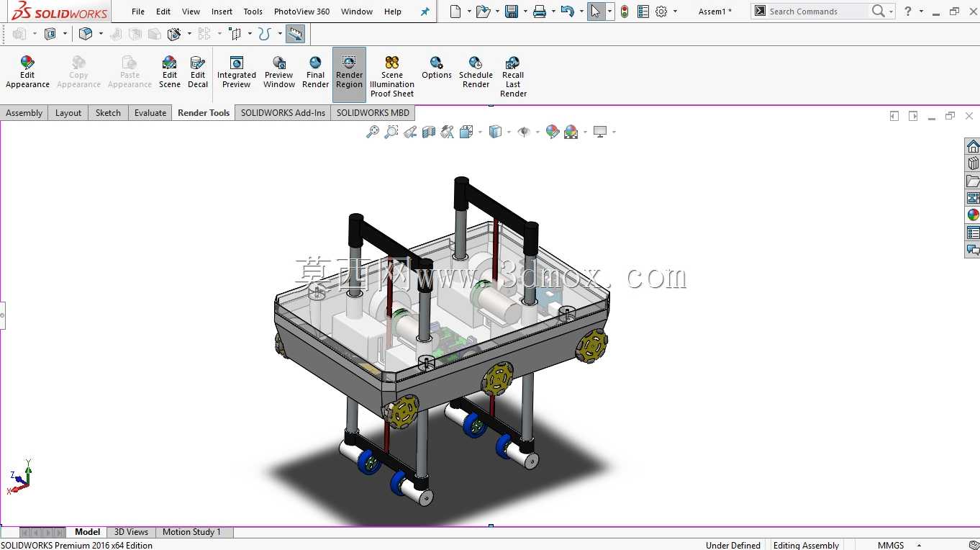Screen dimensions: 980x550
Task: Click Display Style icon in viewport toolbar
Action: (x=495, y=132)
